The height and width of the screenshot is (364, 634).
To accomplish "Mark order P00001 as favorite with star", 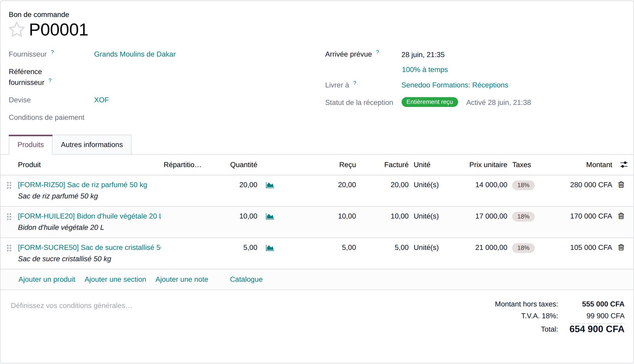I will pos(17,30).
